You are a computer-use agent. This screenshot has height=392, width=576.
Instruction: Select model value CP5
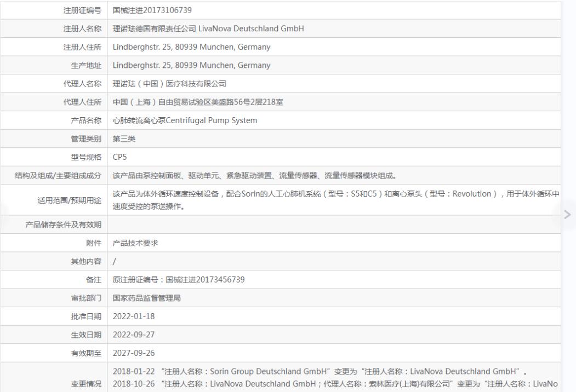120,157
